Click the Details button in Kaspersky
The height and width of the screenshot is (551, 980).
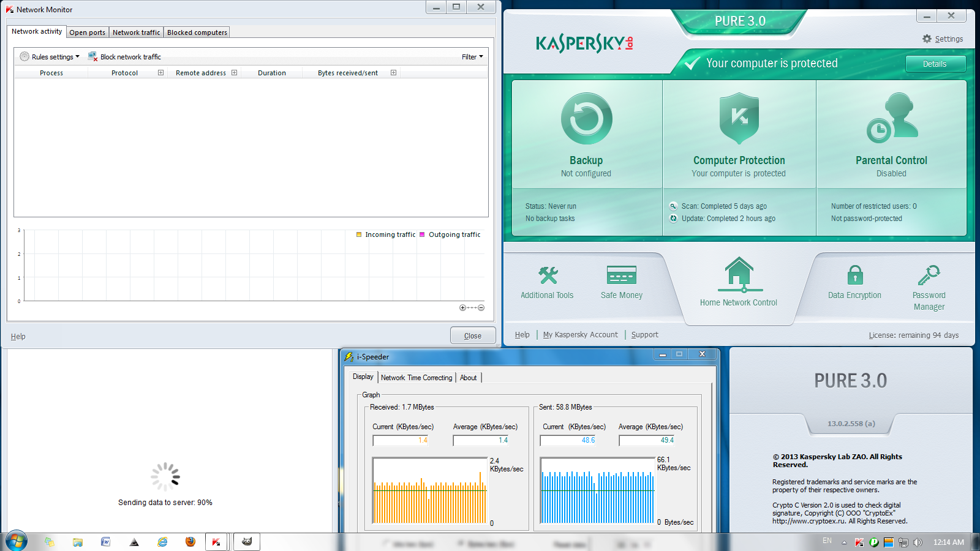(935, 64)
